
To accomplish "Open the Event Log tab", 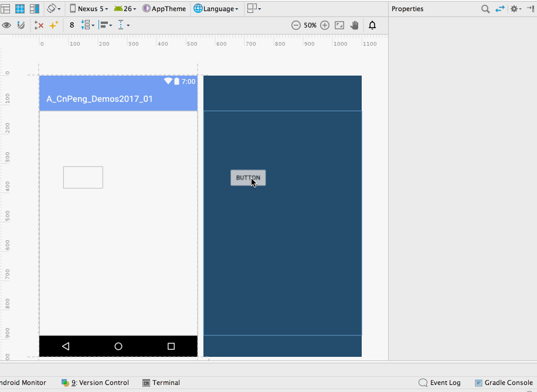I will (x=440, y=383).
